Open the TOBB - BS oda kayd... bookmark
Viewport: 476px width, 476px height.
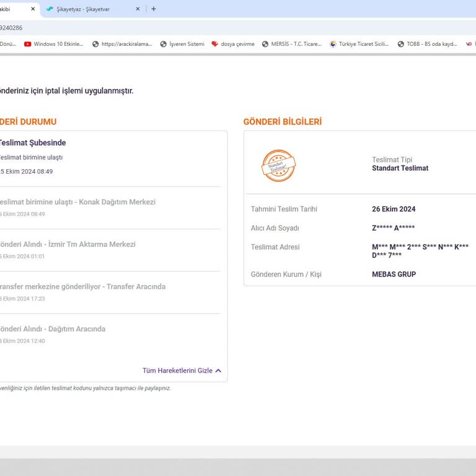(x=428, y=44)
